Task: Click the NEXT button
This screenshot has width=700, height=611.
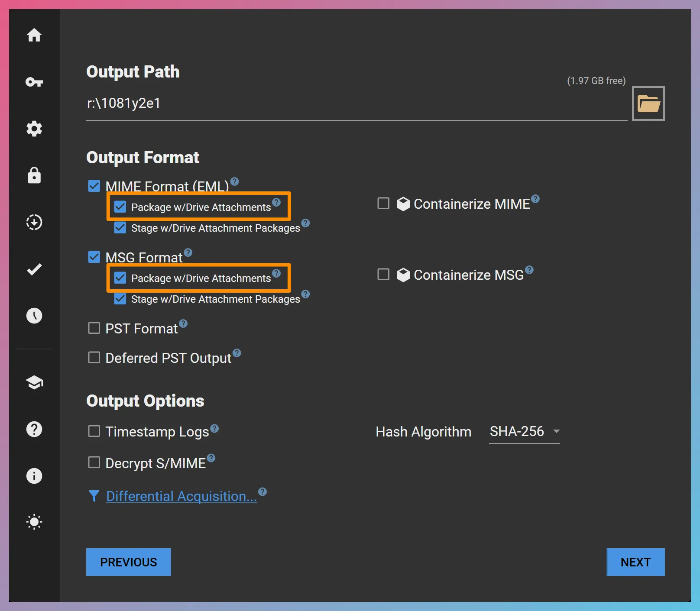Action: click(x=635, y=562)
